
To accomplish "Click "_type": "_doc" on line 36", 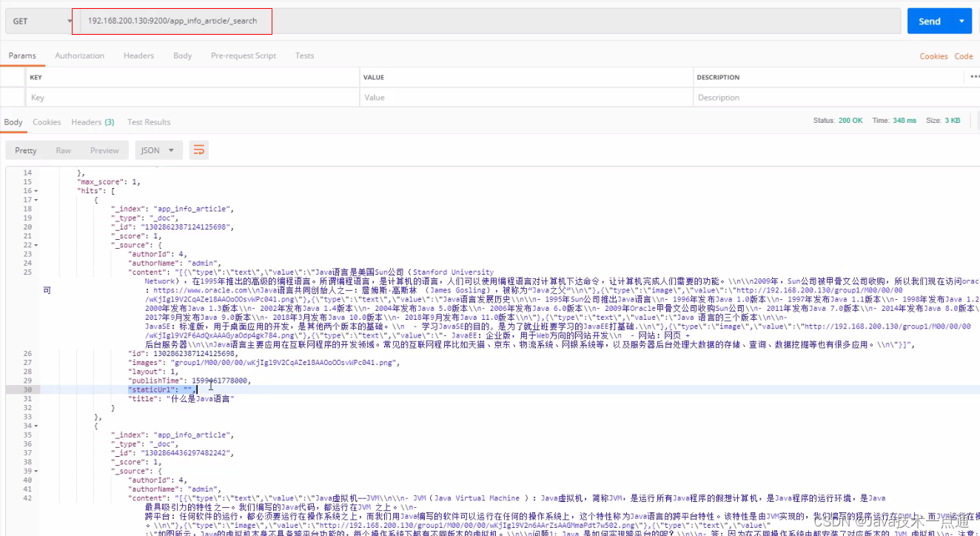I will [x=146, y=443].
